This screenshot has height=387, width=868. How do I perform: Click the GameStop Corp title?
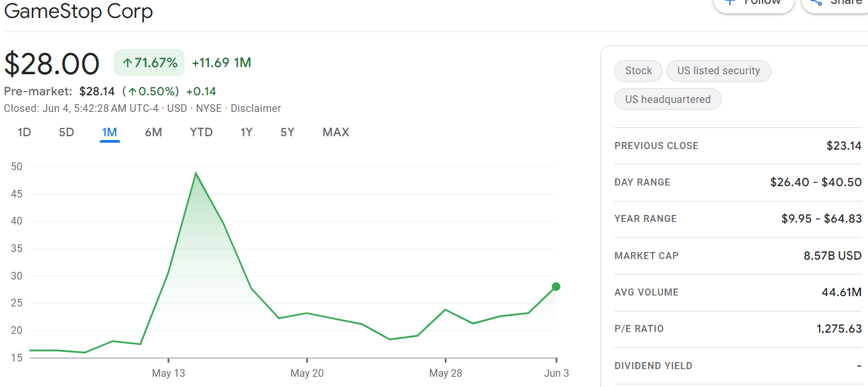(79, 11)
